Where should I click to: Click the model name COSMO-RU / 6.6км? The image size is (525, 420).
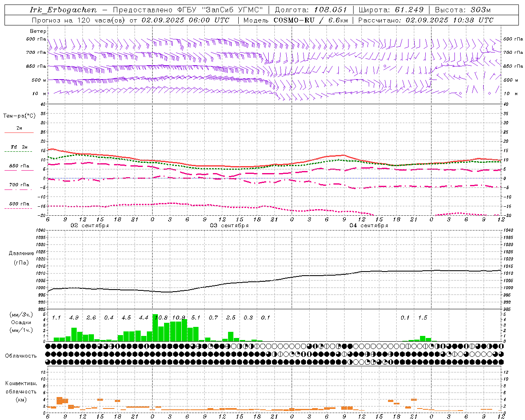pos(311,20)
